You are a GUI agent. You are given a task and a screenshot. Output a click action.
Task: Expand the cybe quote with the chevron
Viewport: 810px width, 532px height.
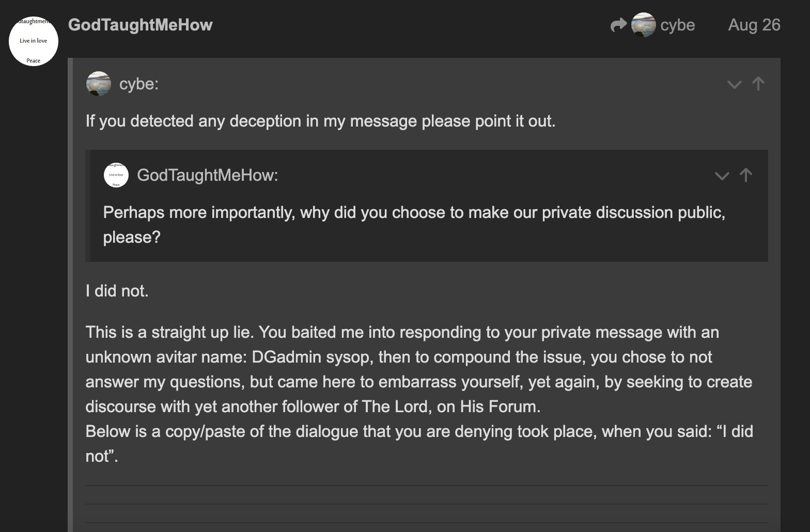(734, 84)
